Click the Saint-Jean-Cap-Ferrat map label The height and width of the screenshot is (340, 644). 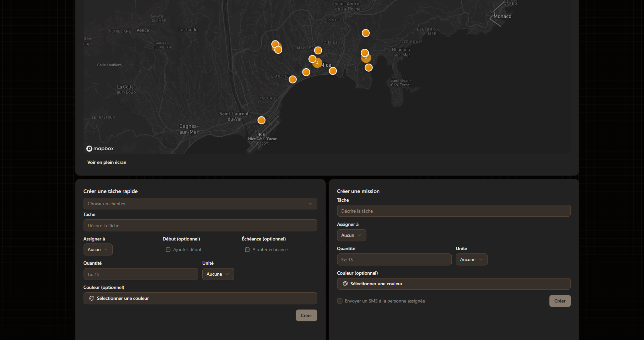[x=401, y=83]
